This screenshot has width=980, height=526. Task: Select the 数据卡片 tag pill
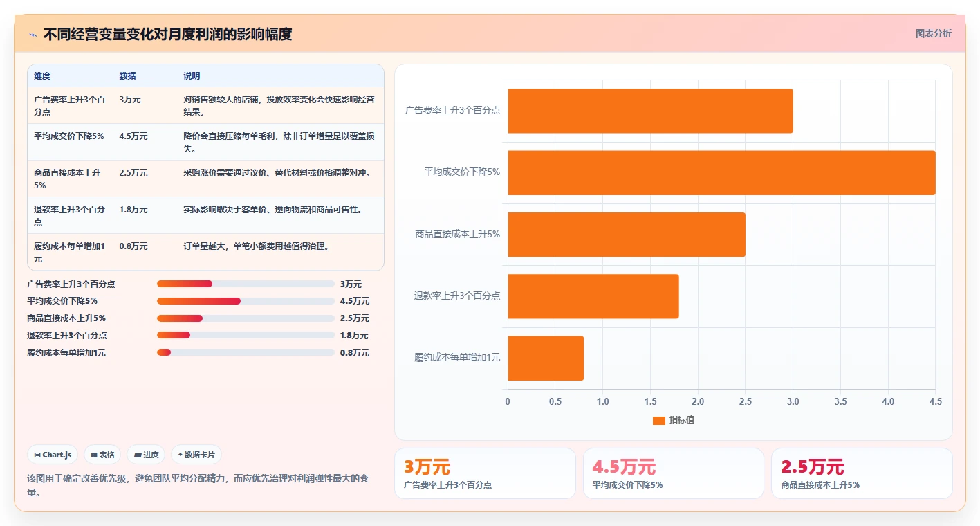(196, 455)
